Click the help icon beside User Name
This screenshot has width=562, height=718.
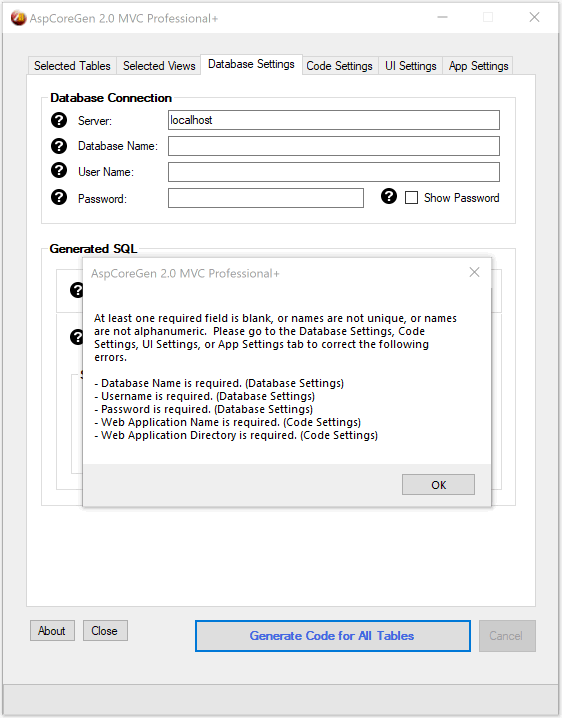tap(59, 170)
